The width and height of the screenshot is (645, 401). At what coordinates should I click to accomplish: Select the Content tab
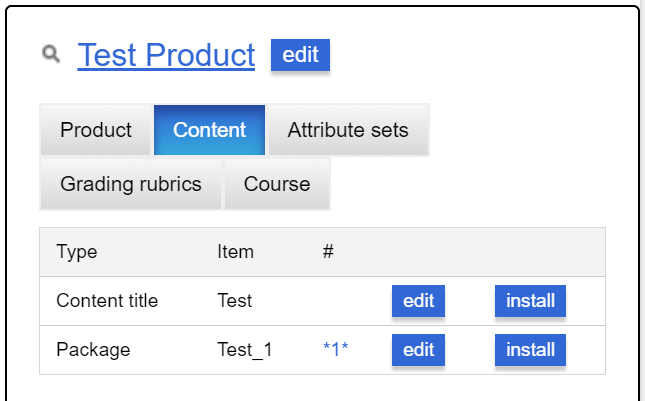[209, 130]
